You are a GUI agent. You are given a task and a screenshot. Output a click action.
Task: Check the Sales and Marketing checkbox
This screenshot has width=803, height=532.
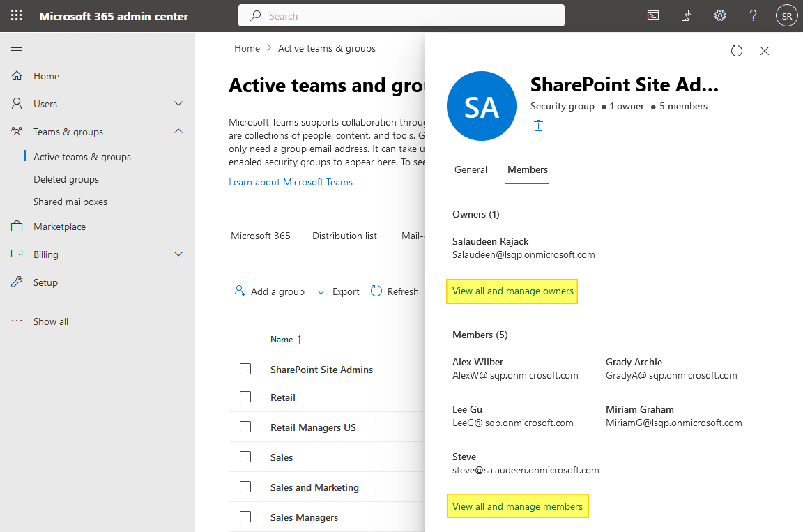coord(245,487)
